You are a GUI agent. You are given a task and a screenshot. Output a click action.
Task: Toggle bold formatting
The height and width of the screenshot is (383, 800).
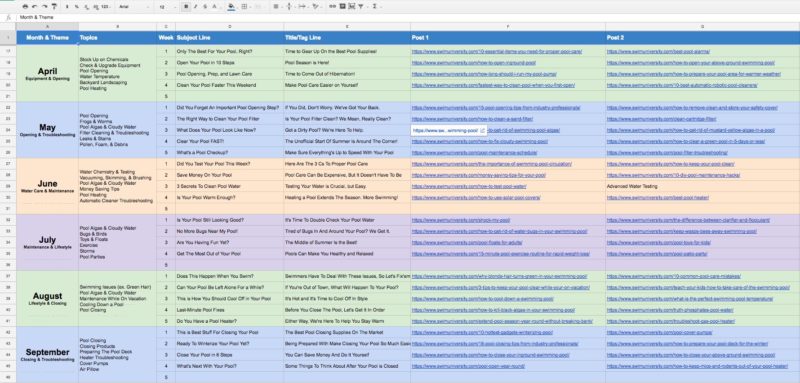pyautogui.click(x=186, y=7)
